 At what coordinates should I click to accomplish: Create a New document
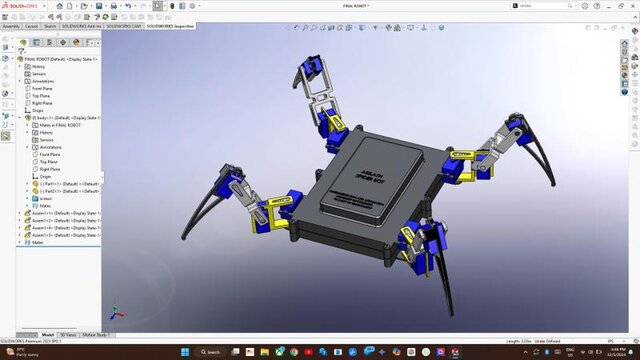(70, 6)
